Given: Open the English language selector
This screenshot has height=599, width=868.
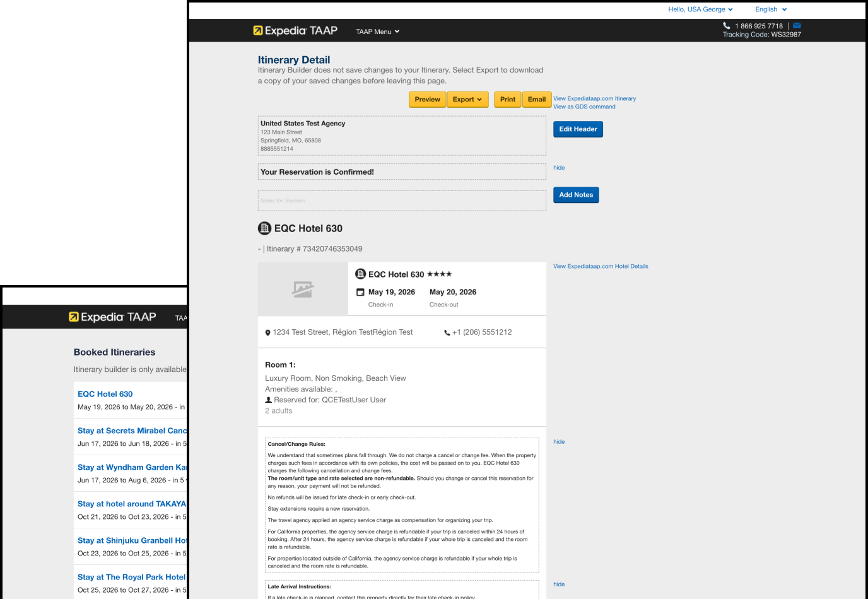Looking at the screenshot, I should [771, 9].
